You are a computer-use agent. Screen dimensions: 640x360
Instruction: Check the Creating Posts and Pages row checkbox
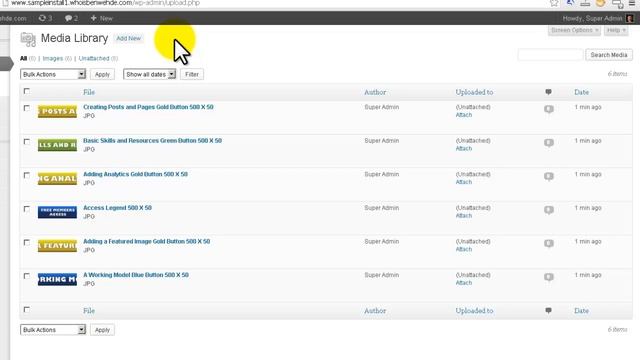pyautogui.click(x=27, y=108)
